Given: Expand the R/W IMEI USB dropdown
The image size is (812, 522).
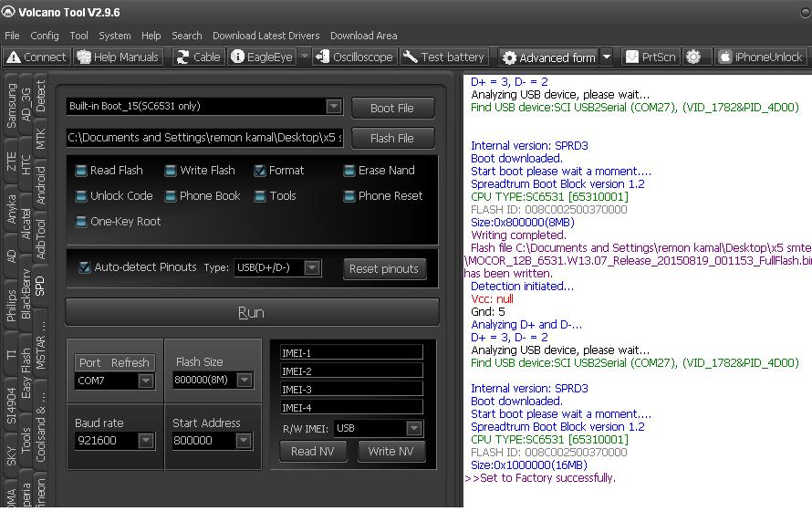Looking at the screenshot, I should pos(414,428).
